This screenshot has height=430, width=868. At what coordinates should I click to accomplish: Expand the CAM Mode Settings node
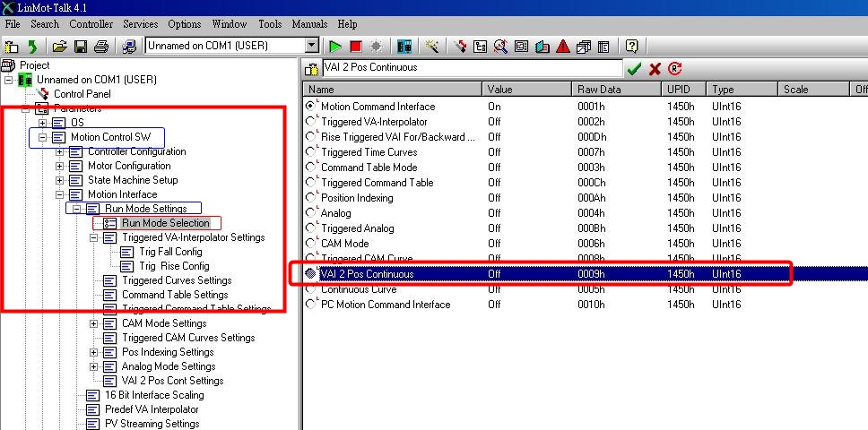tap(93, 323)
